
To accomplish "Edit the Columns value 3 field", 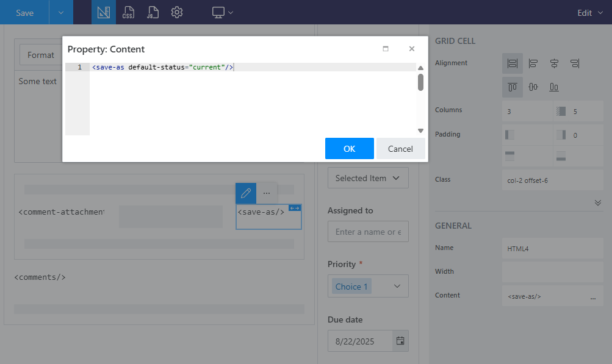I will (527, 112).
